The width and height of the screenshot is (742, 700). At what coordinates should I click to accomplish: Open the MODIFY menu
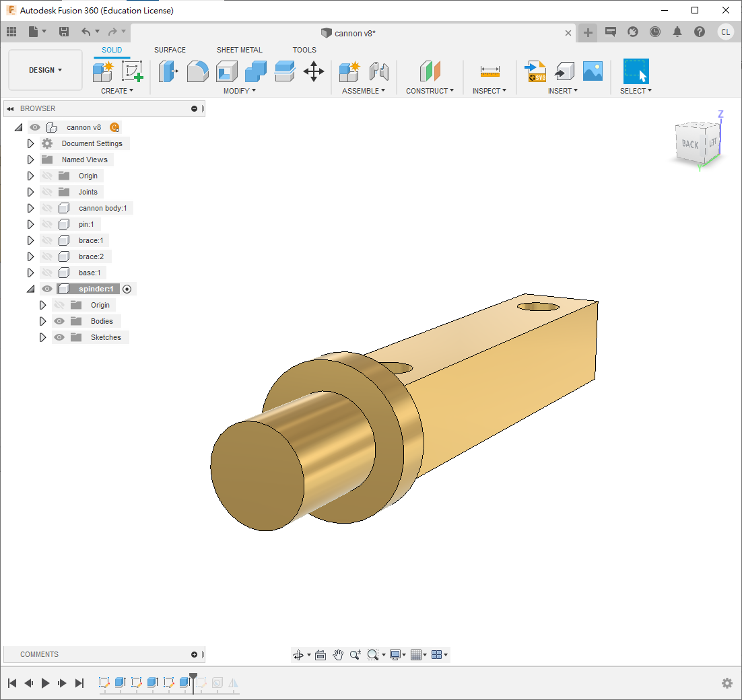239,91
